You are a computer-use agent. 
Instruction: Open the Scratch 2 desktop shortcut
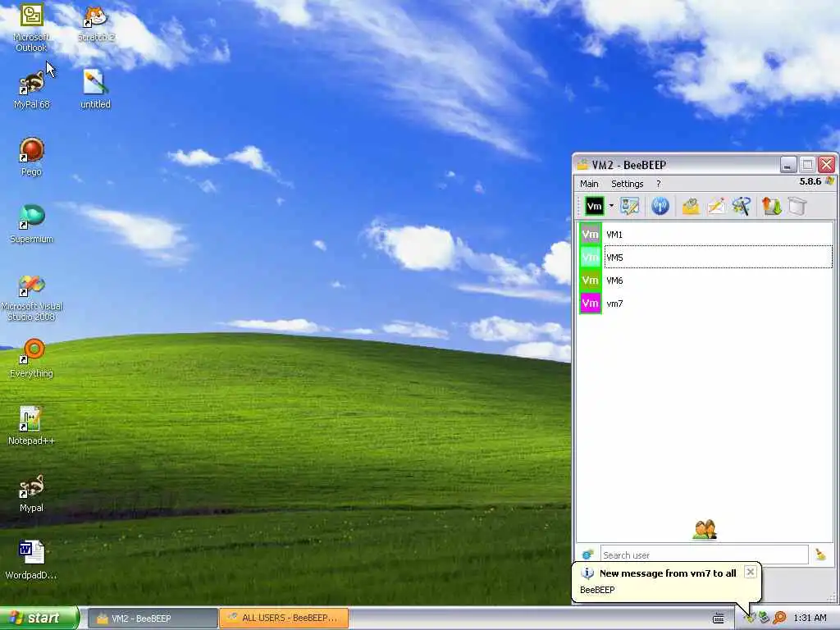96,23
